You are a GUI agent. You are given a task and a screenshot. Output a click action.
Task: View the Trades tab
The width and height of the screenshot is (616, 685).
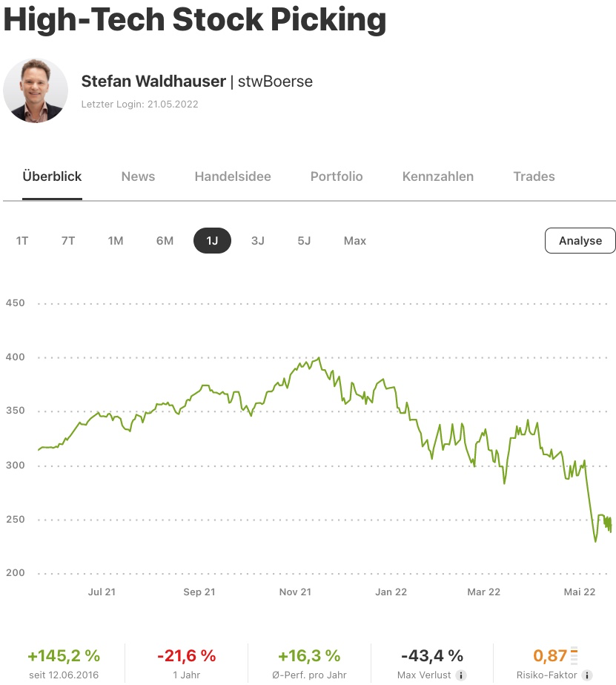click(x=534, y=176)
